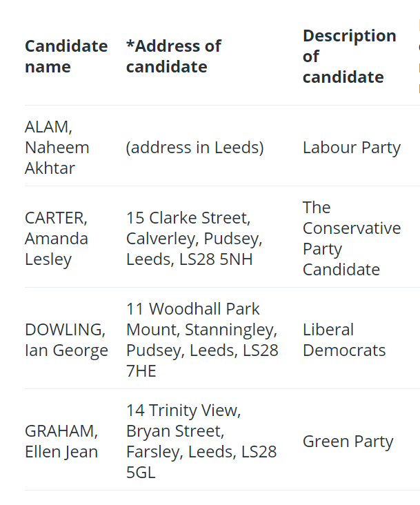This screenshot has width=420, height=505.
Task: Click the word Akhtar in first row
Action: coord(50,168)
